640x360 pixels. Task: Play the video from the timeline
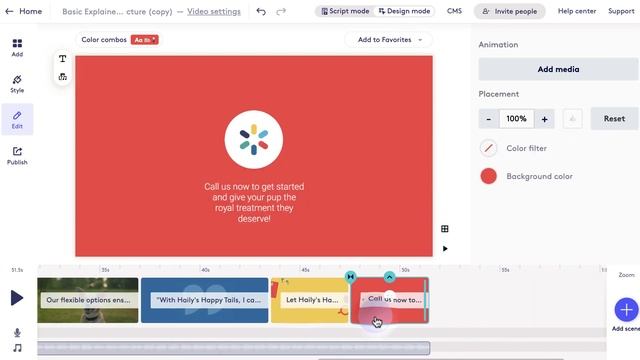(x=17, y=298)
